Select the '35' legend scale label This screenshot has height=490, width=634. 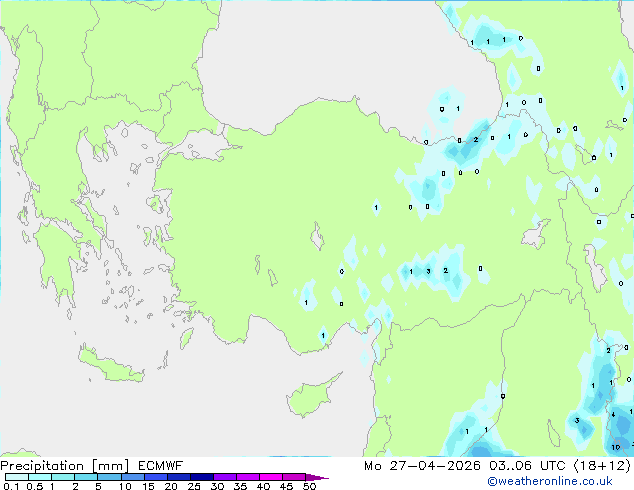(240, 486)
